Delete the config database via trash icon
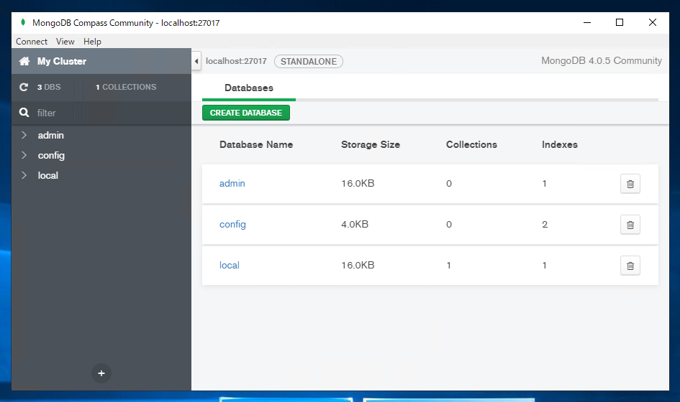This screenshot has width=680, height=402. click(x=630, y=225)
